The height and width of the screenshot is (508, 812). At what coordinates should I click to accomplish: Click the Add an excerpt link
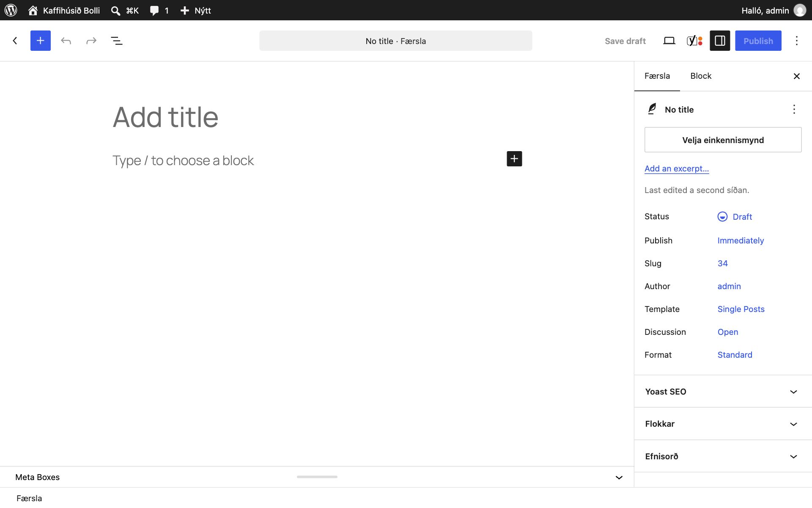(x=677, y=168)
